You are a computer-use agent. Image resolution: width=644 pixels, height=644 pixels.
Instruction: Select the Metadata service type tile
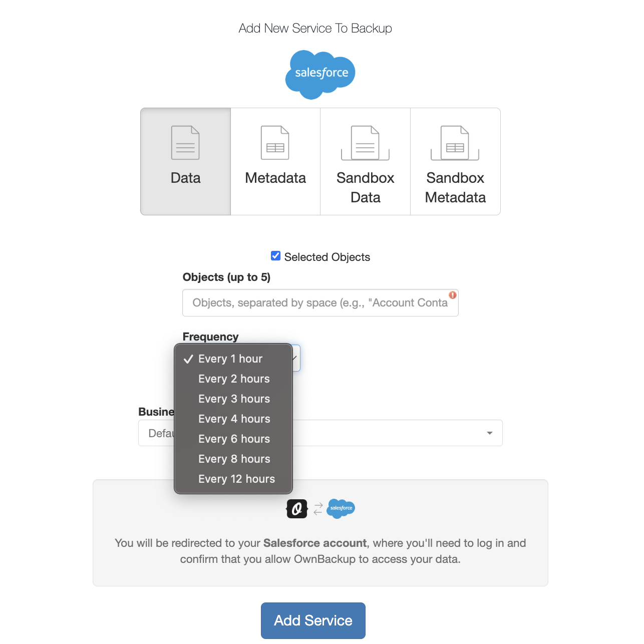pyautogui.click(x=275, y=161)
